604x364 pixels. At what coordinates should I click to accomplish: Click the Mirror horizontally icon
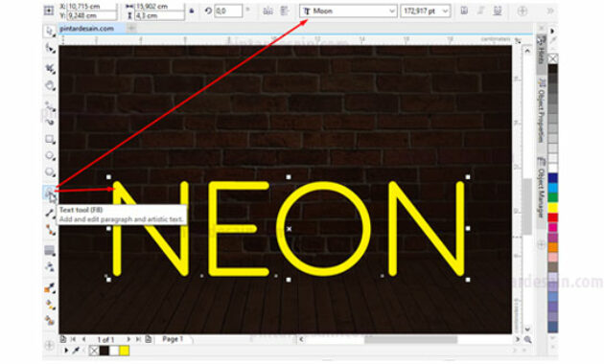click(x=267, y=11)
